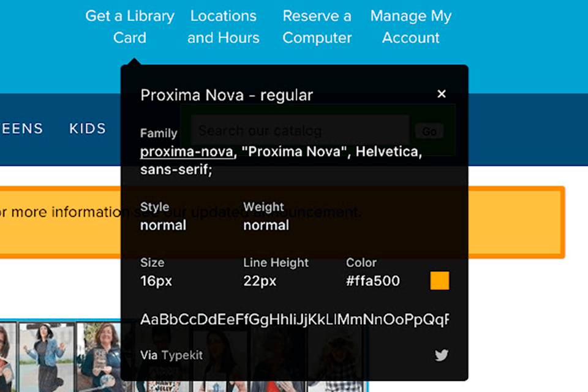This screenshot has width=588, height=392.
Task: Close the Proxima Nova font popup
Action: tap(442, 94)
